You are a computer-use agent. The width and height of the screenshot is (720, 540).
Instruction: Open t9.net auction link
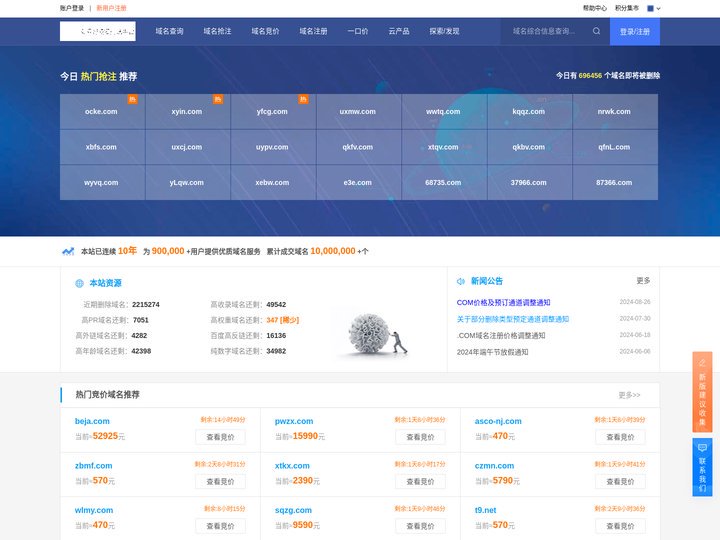point(485,510)
